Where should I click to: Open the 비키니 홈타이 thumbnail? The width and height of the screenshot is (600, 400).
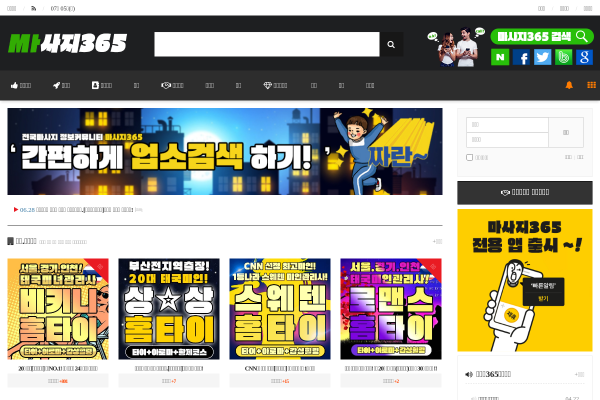click(58, 309)
